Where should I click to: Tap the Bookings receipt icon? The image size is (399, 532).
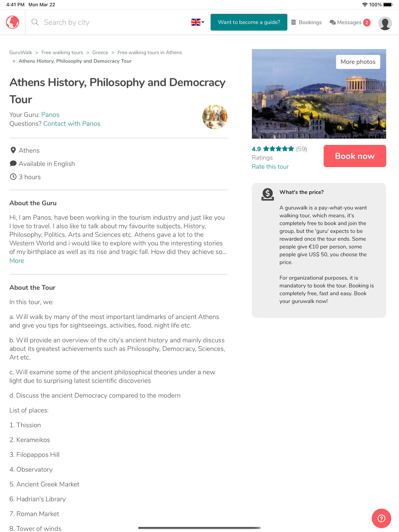[x=293, y=22]
